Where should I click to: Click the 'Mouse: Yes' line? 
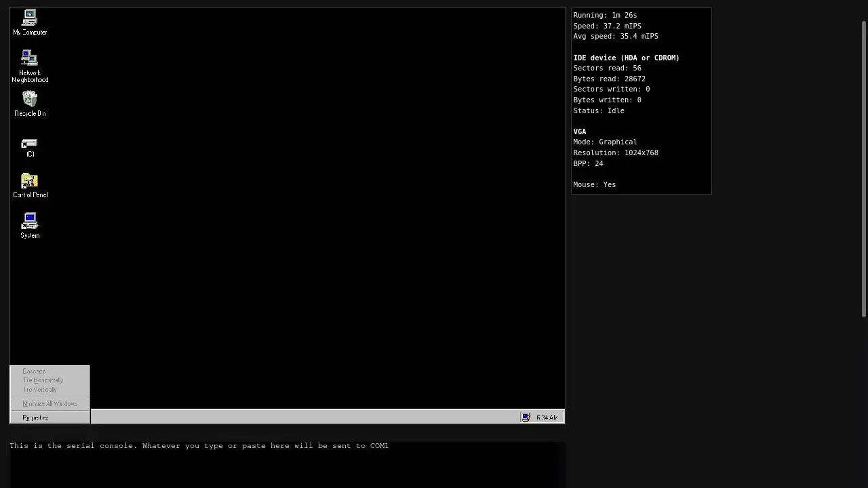tap(595, 184)
